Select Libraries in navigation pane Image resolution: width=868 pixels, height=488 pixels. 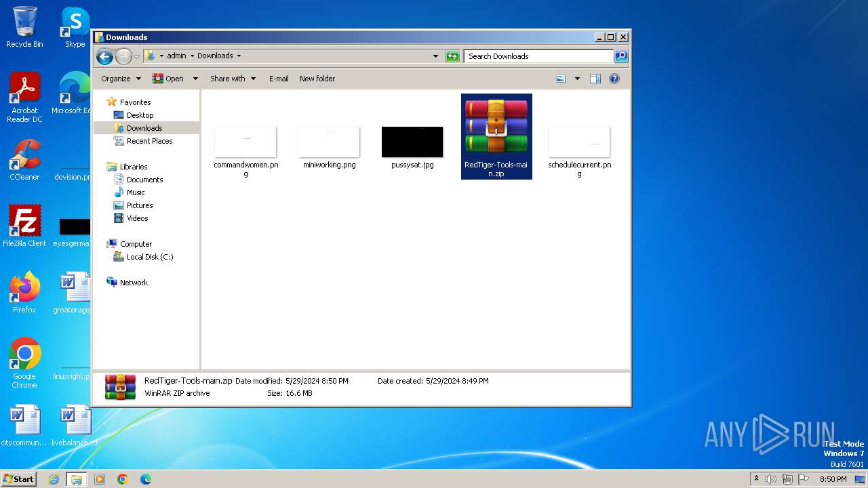(134, 167)
